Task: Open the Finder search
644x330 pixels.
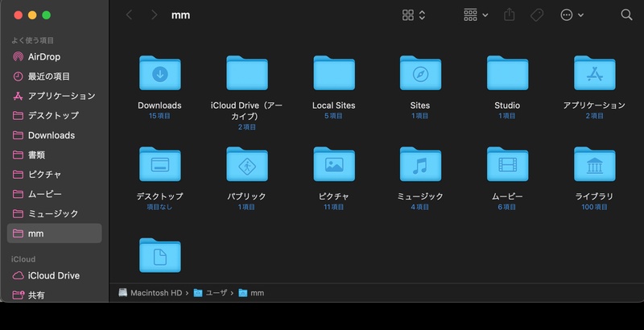Action: click(x=626, y=15)
